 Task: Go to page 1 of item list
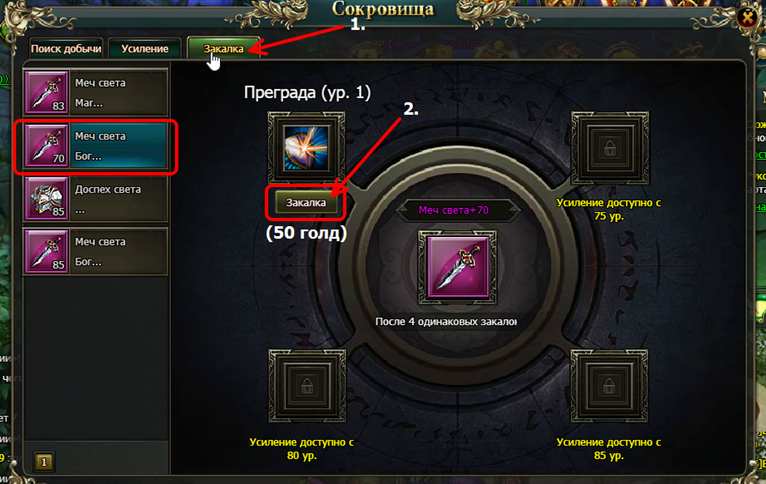[44, 462]
